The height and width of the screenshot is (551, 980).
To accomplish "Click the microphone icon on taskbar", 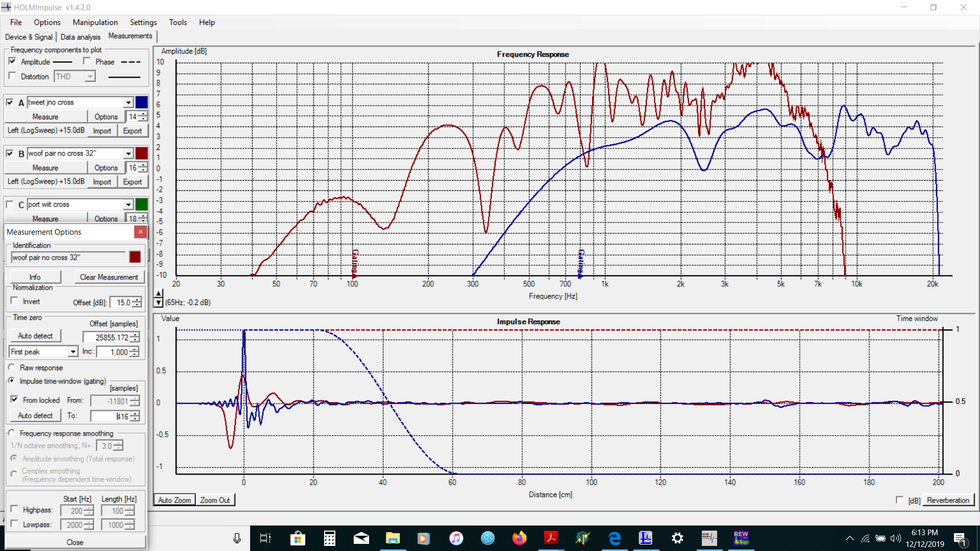I will click(237, 538).
